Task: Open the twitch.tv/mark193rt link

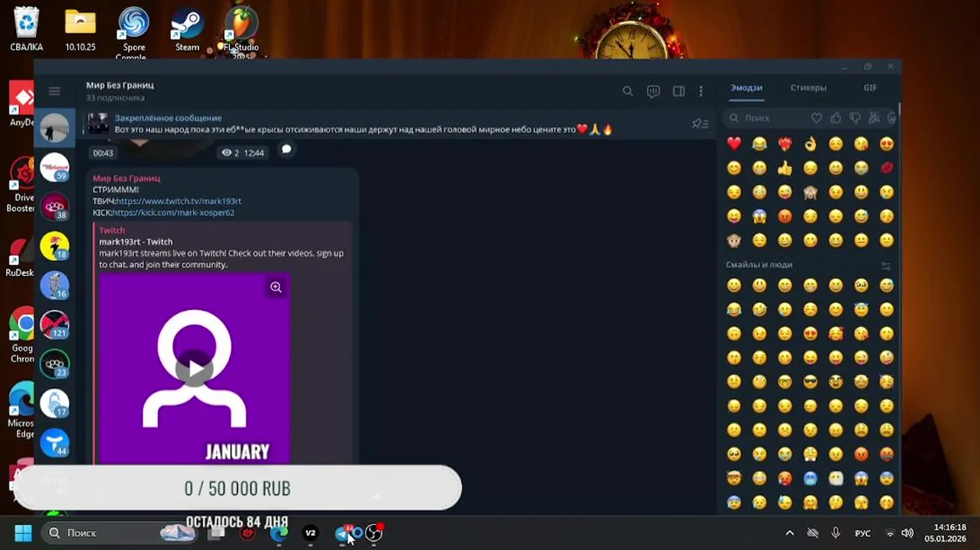Action: (x=179, y=201)
